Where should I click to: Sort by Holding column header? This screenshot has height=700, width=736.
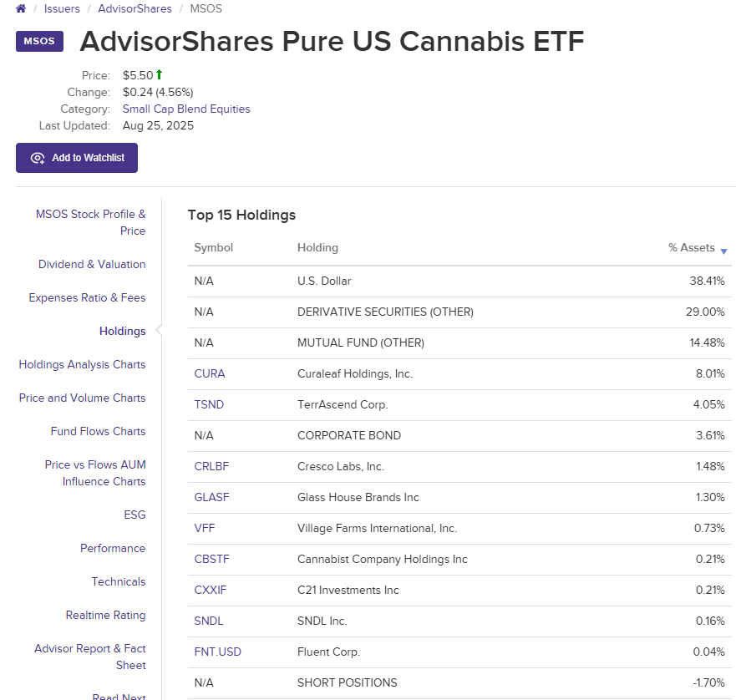(317, 247)
